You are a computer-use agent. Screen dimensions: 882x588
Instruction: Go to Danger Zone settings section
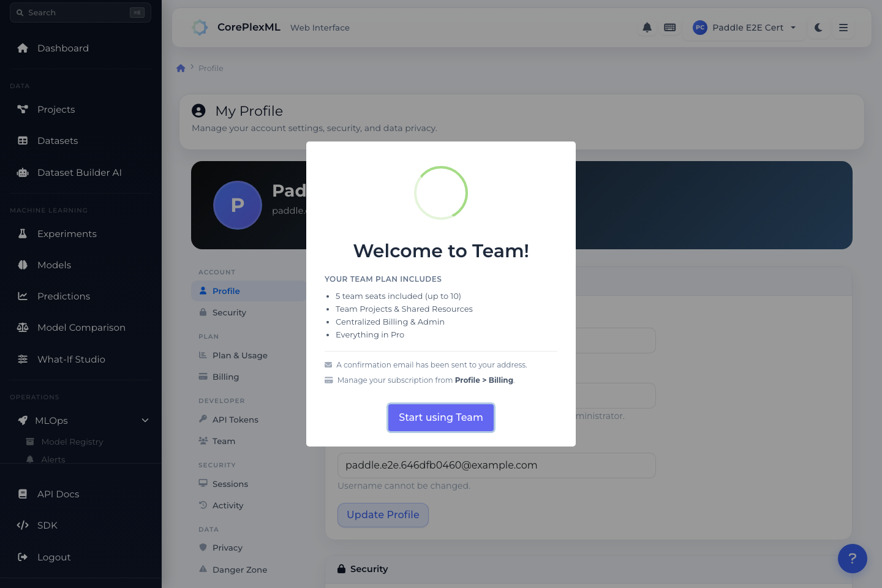(239, 570)
